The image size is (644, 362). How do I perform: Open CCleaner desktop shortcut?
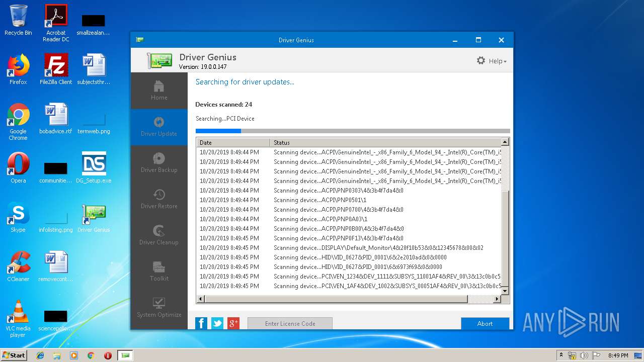pyautogui.click(x=18, y=266)
